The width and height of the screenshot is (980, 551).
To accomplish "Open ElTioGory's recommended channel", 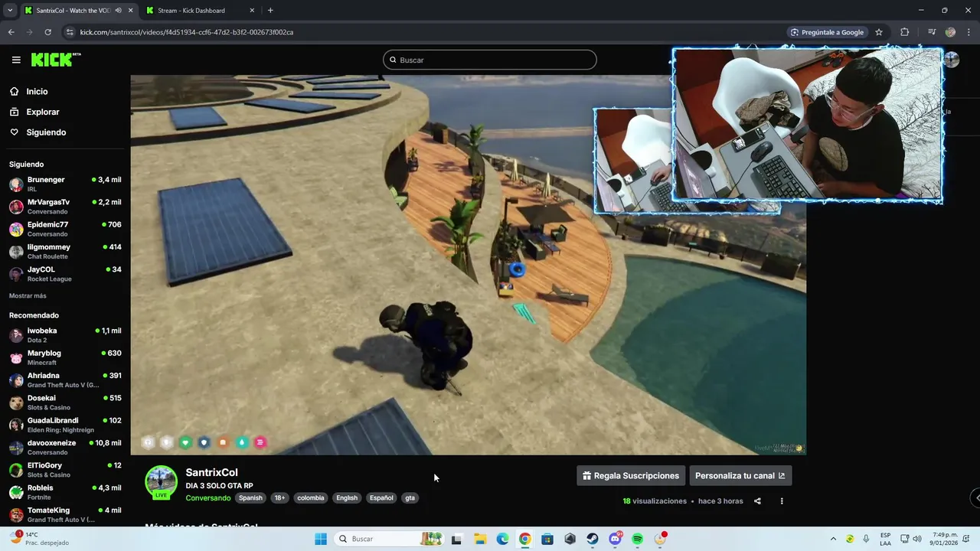I will click(x=65, y=470).
